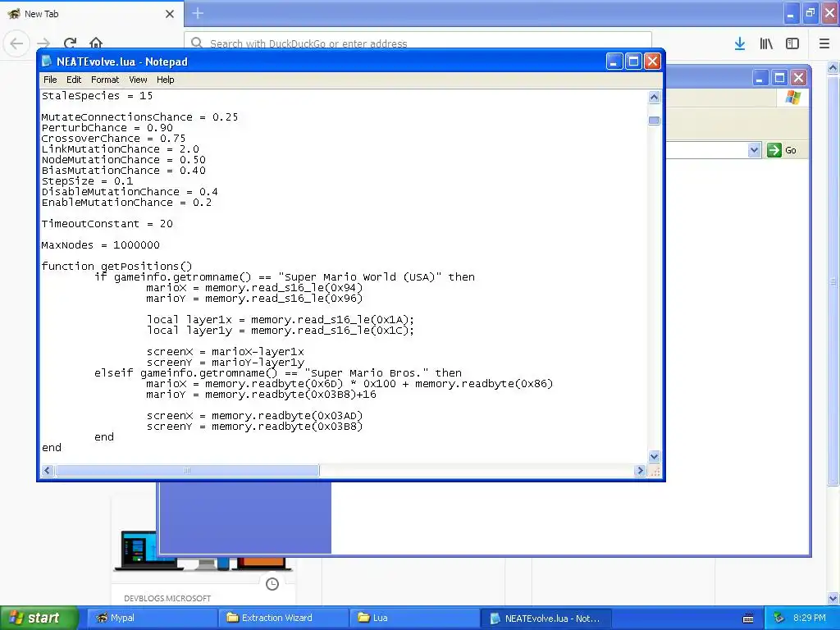Click the keyboard icon in system tray
This screenshot has width=840, height=630.
click(x=748, y=619)
